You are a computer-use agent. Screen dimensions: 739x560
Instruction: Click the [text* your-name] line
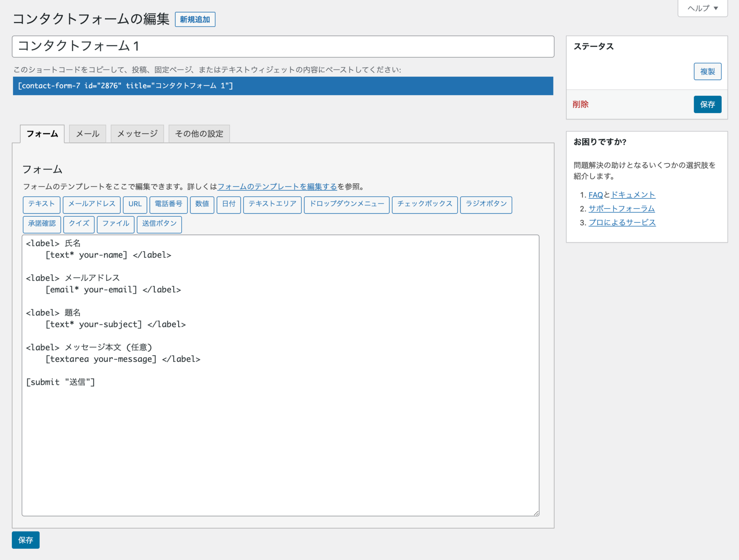click(108, 255)
